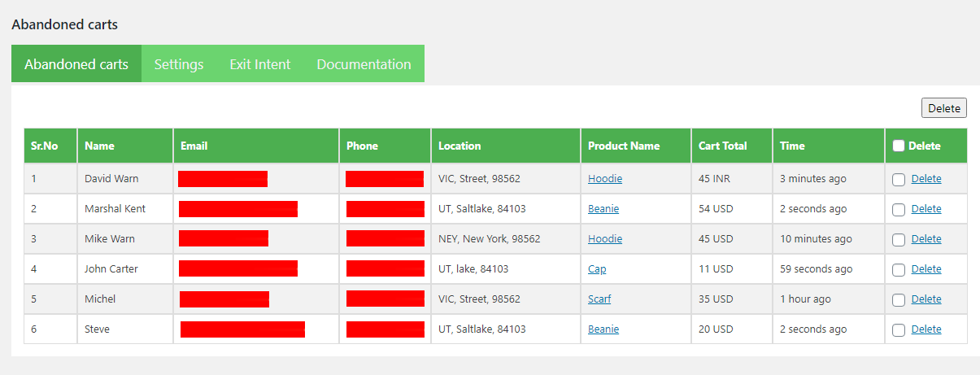
Task: Open Hoodie product in Mike Warn's row
Action: 605,238
